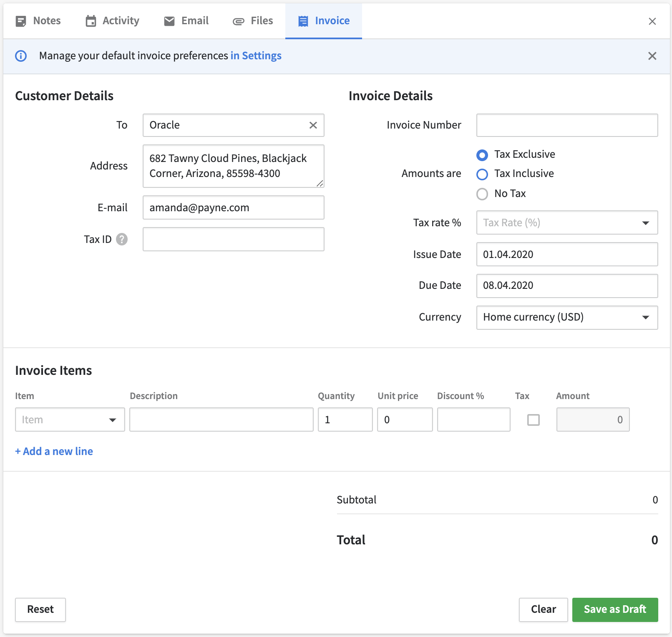Open the Item selection dropdown
This screenshot has width=672, height=637.
70,420
